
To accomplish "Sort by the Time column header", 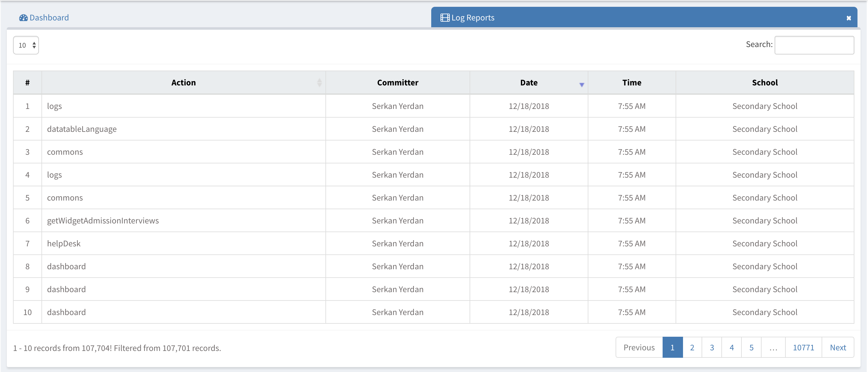I will tap(631, 83).
